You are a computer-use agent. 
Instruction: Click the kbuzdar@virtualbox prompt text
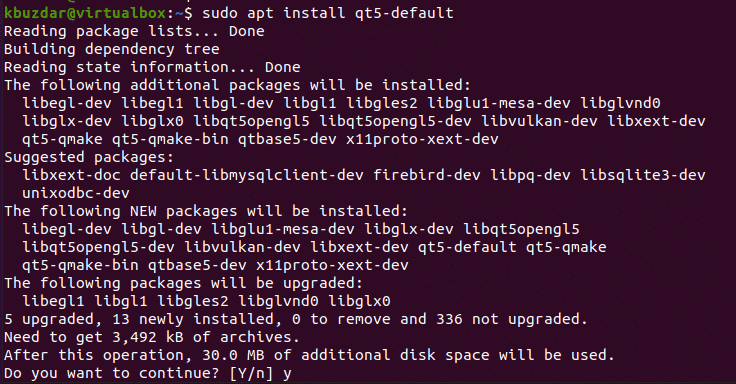(84, 13)
